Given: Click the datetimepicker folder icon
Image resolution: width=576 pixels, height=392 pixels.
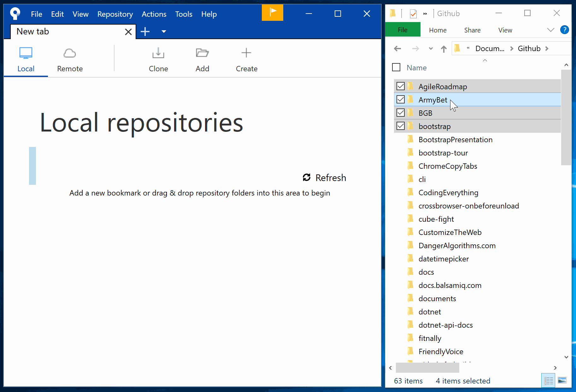Looking at the screenshot, I should (410, 258).
